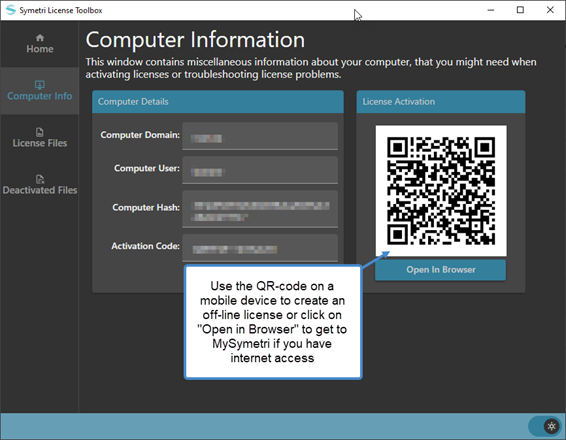Image resolution: width=566 pixels, height=440 pixels.
Task: Click the Activation Code field
Action: (x=260, y=248)
